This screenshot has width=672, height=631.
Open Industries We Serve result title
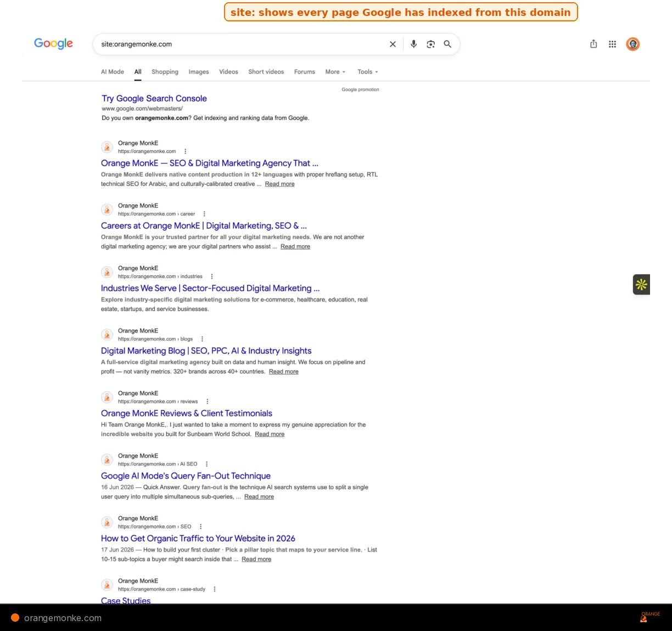click(x=210, y=289)
